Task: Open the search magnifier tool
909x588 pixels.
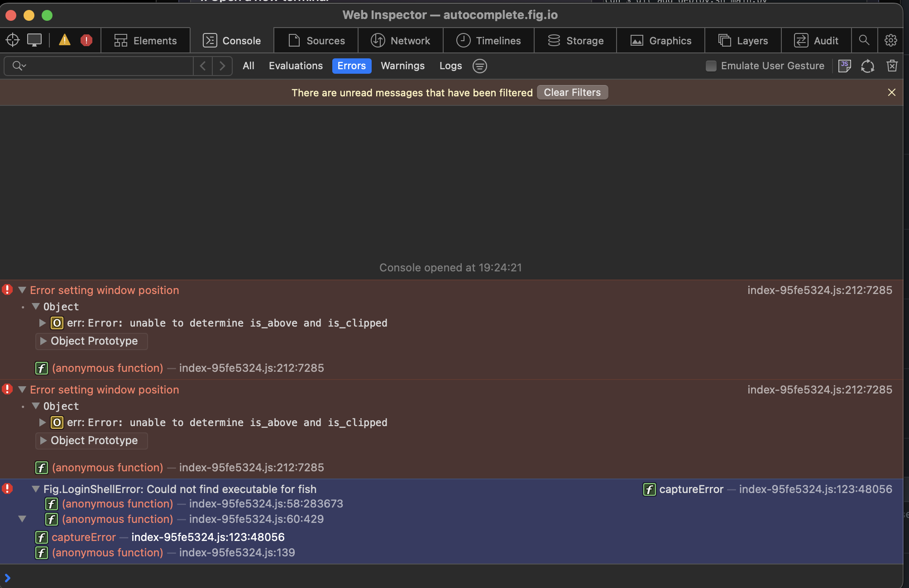Action: point(865,40)
